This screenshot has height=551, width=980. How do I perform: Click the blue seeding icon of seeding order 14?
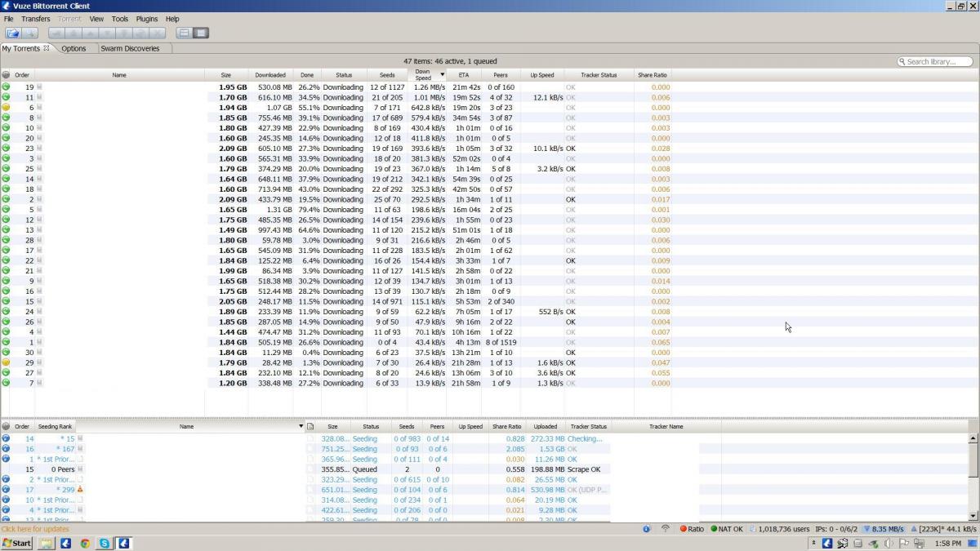6,438
